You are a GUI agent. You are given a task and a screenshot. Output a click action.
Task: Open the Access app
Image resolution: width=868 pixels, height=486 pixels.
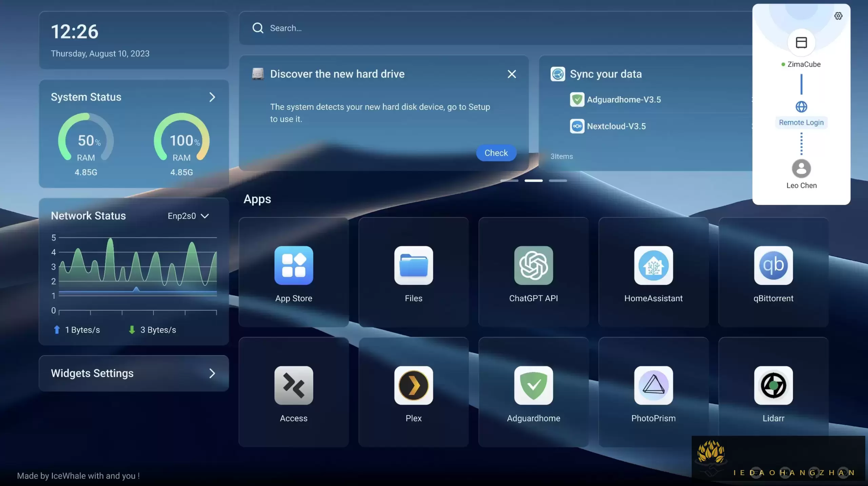[294, 385]
